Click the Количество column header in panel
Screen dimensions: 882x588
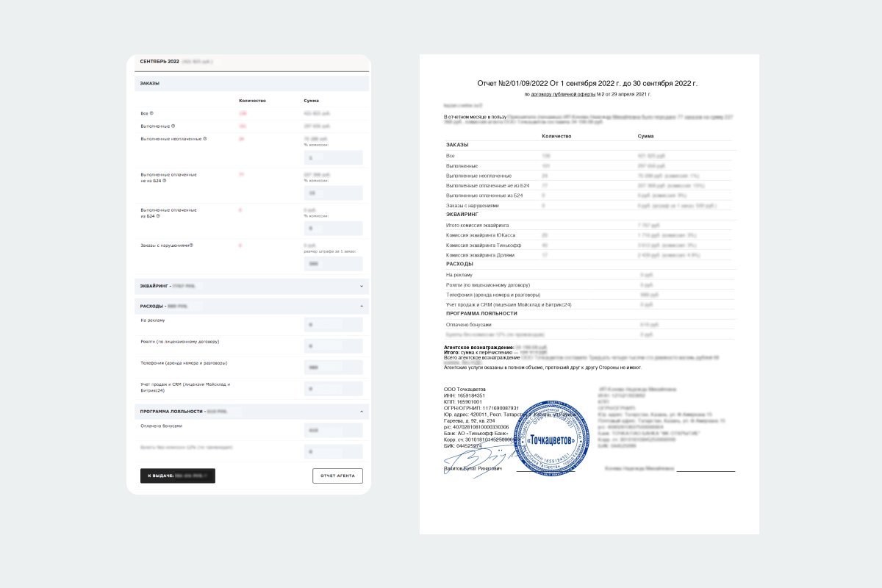coord(252,100)
